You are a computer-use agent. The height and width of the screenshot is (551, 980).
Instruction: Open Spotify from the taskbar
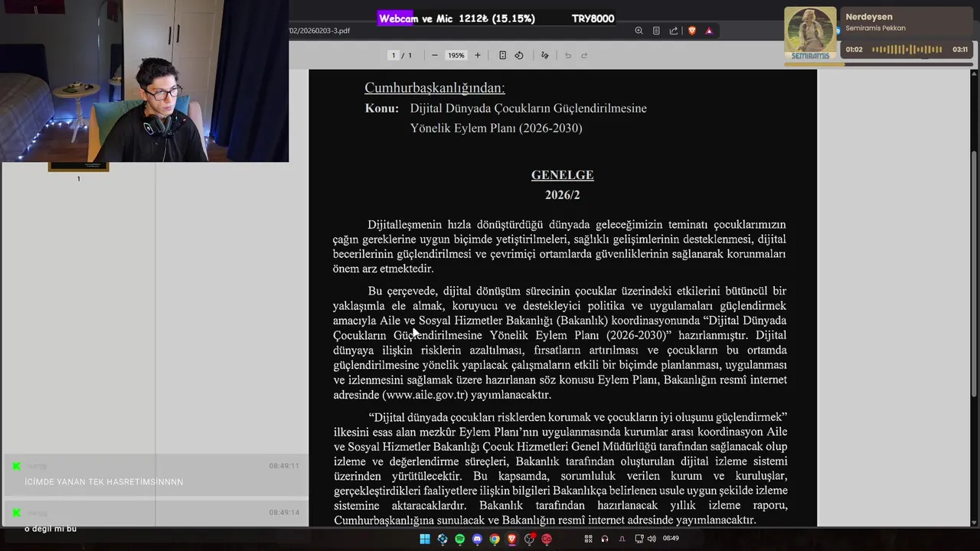point(460,539)
